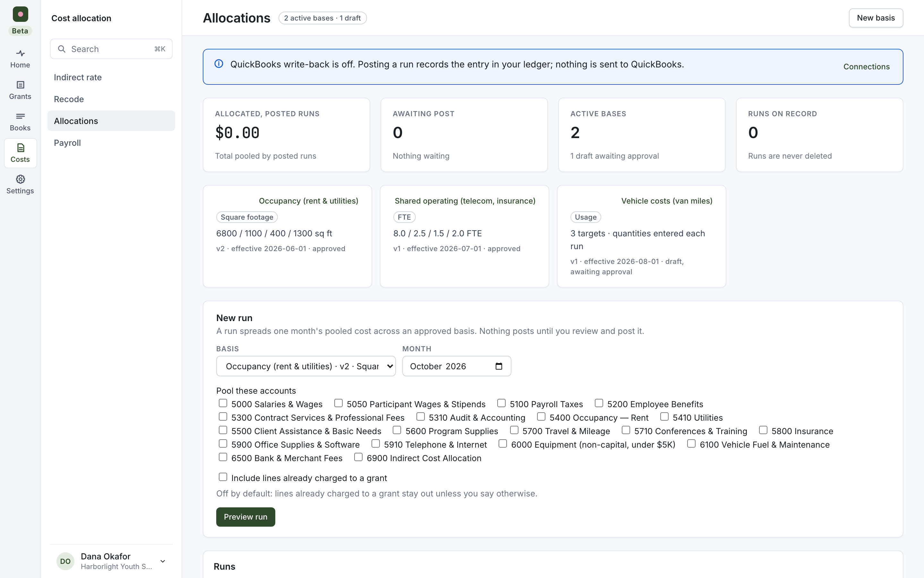Check 6900 Indirect Cost Allocation

click(x=358, y=457)
